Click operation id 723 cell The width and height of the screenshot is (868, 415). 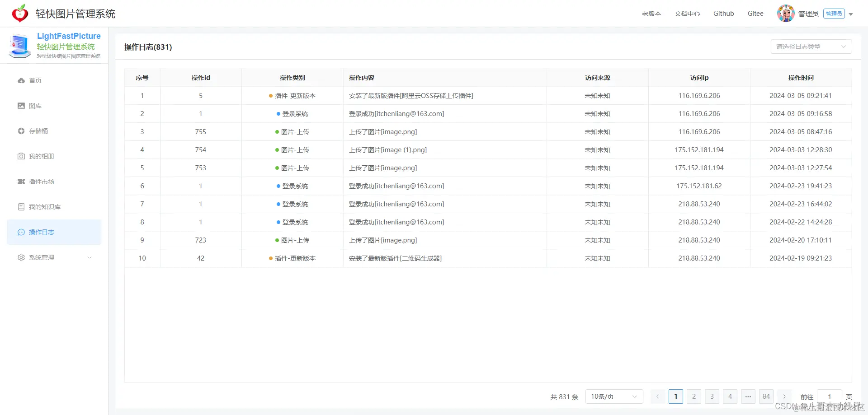point(201,240)
